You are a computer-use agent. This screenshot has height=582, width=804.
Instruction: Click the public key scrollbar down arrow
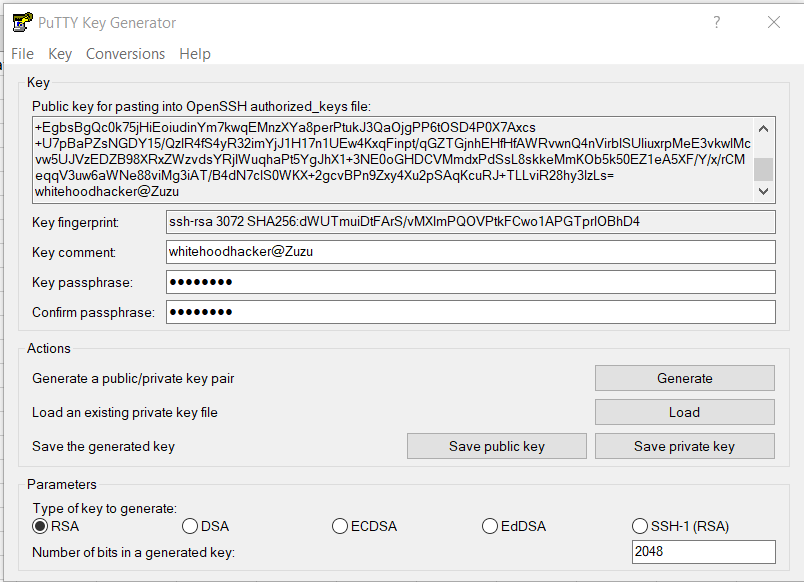coord(763,191)
